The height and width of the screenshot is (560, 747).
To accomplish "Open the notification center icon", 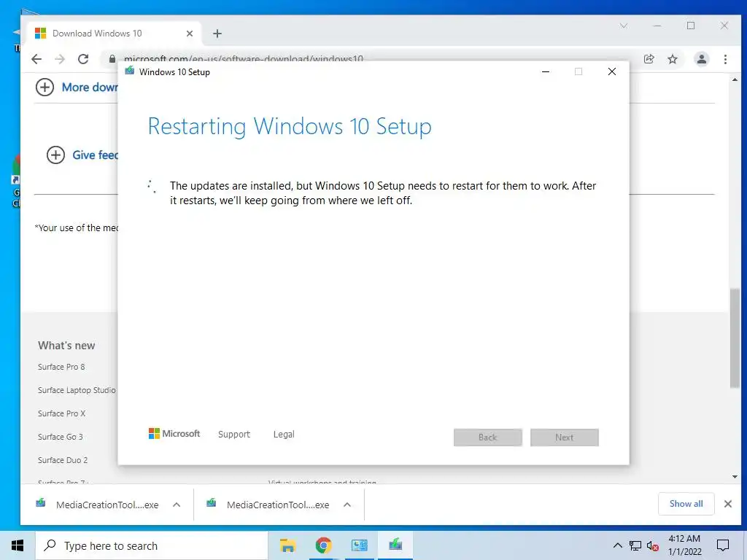I will 723,545.
